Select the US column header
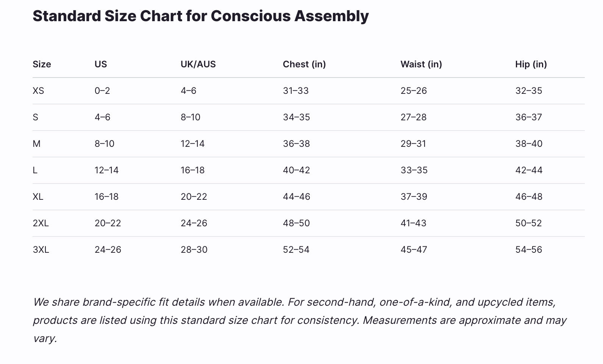 [x=101, y=64]
